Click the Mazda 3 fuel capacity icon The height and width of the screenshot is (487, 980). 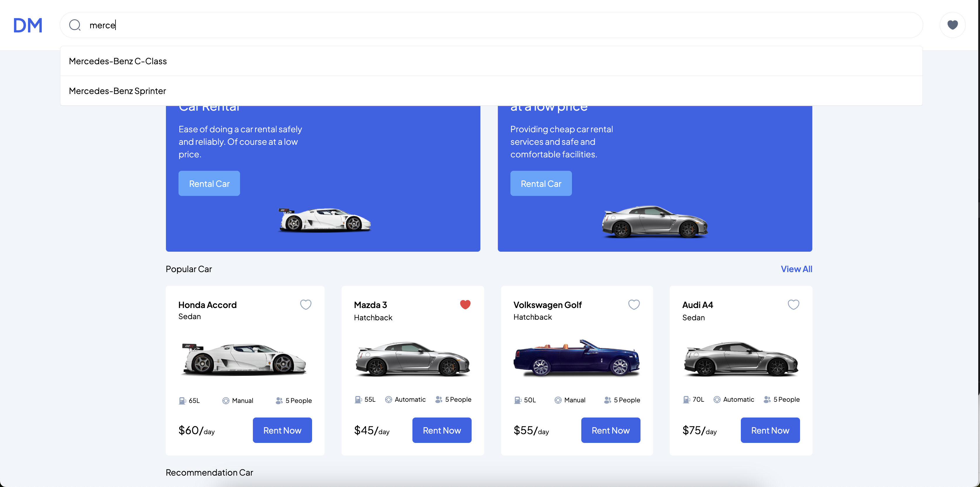point(358,399)
